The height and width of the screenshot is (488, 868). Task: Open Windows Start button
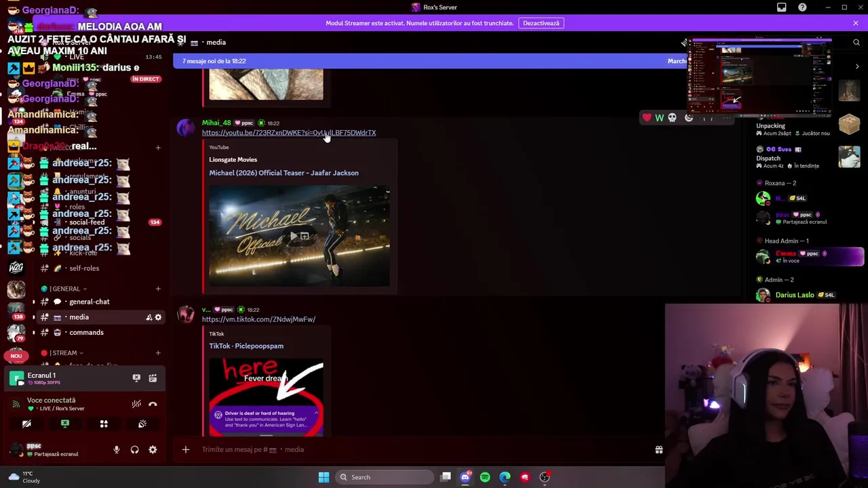323,477
